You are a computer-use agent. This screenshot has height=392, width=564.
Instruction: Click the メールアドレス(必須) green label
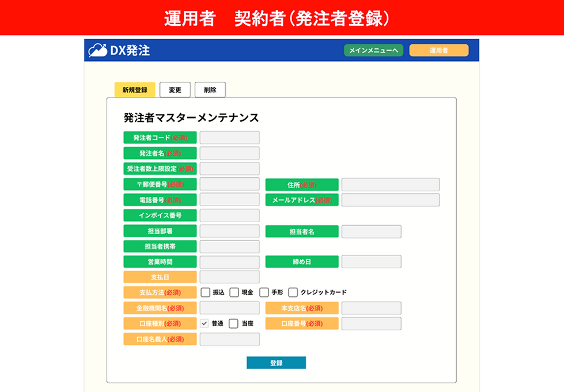coord(302,200)
